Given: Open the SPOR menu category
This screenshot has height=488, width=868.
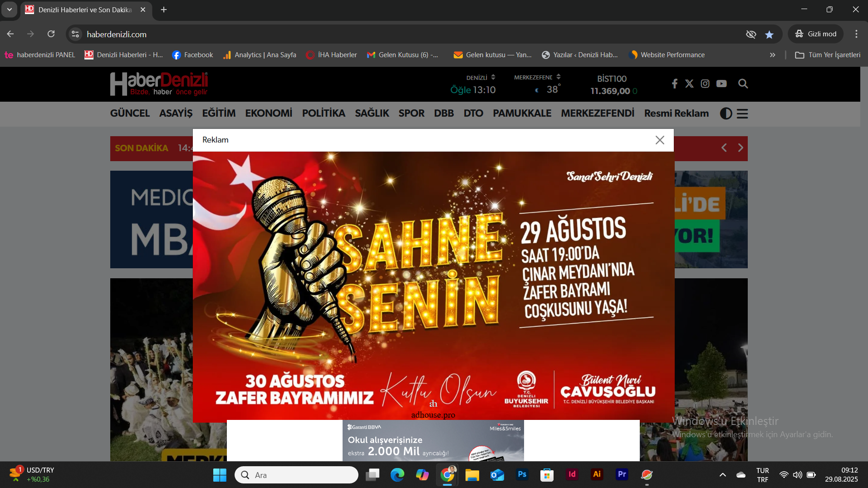Looking at the screenshot, I should [411, 113].
